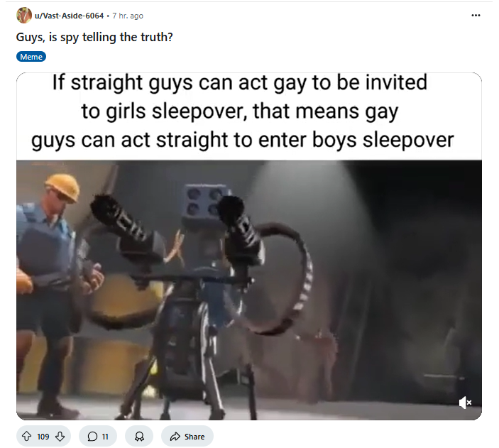
Task: Open the three-dot post options menu
Action: click(476, 15)
